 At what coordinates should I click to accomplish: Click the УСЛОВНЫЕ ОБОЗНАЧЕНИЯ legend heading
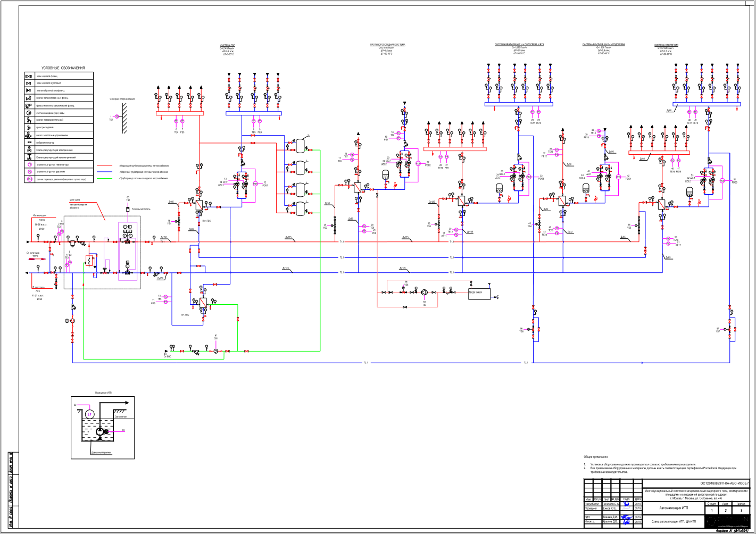(63, 68)
